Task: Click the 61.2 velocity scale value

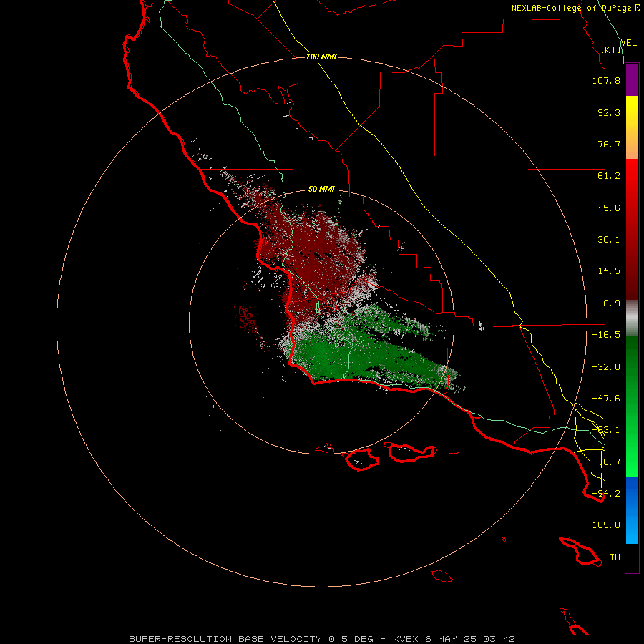Action: (609, 176)
